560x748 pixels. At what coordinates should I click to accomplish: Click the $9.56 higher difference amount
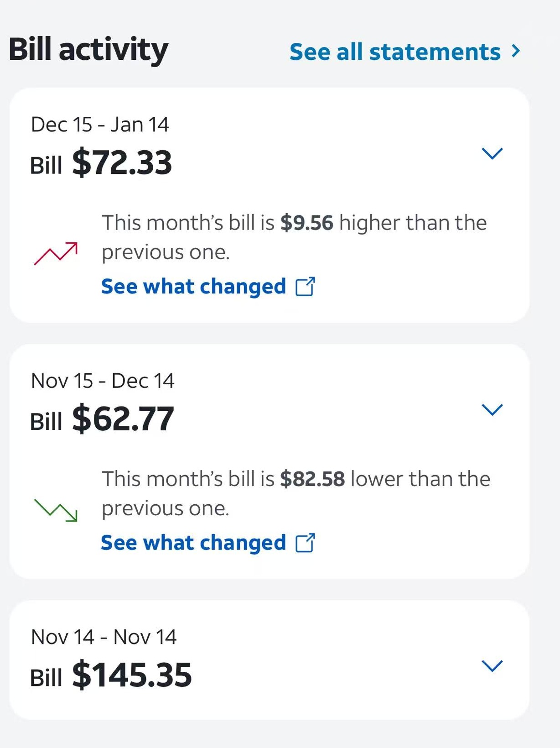point(306,223)
